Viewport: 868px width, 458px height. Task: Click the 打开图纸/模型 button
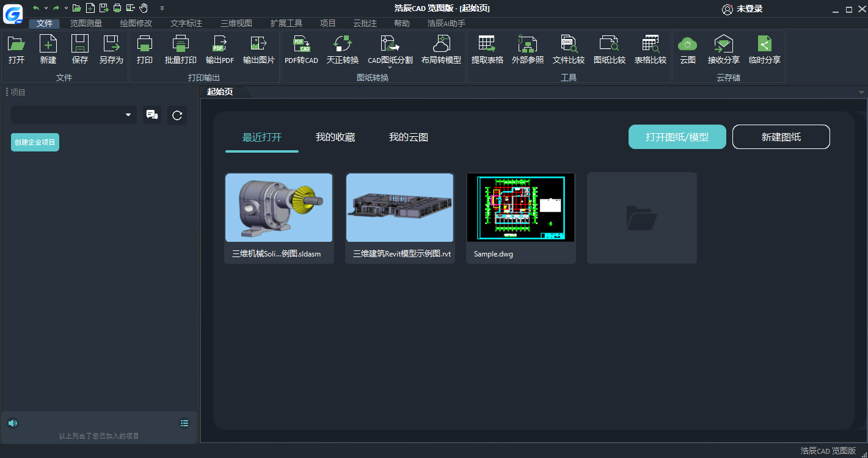point(677,137)
